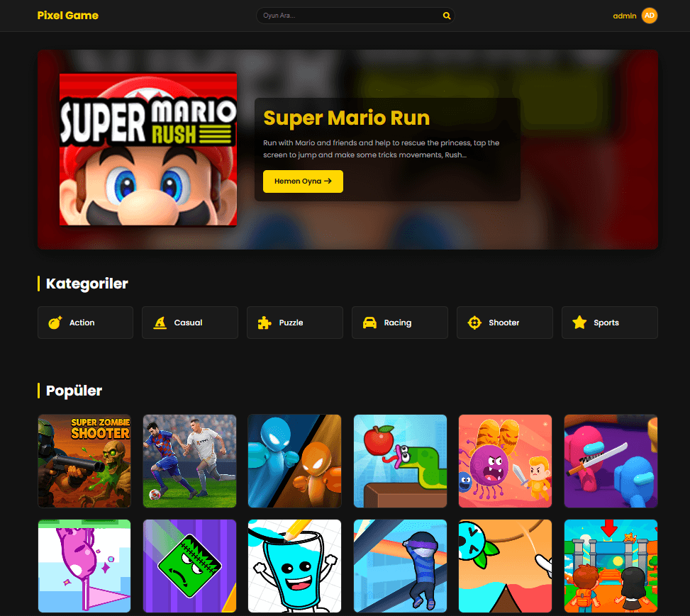Viewport: 690px width, 616px height.
Task: Click the admin username link
Action: tap(625, 16)
